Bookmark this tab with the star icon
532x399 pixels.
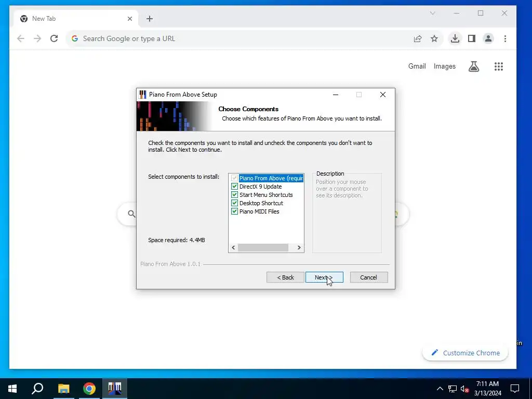[x=434, y=38]
